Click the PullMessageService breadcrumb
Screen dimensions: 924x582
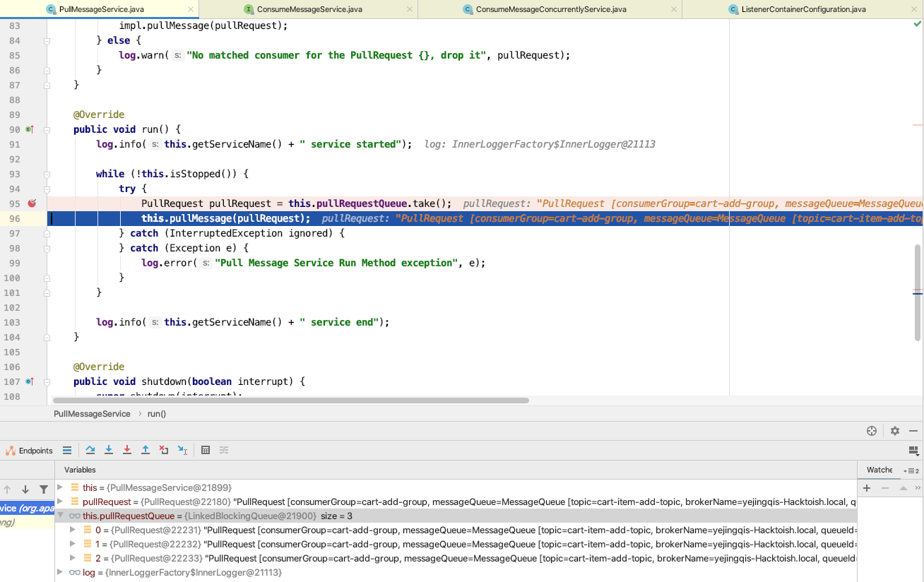click(x=92, y=414)
